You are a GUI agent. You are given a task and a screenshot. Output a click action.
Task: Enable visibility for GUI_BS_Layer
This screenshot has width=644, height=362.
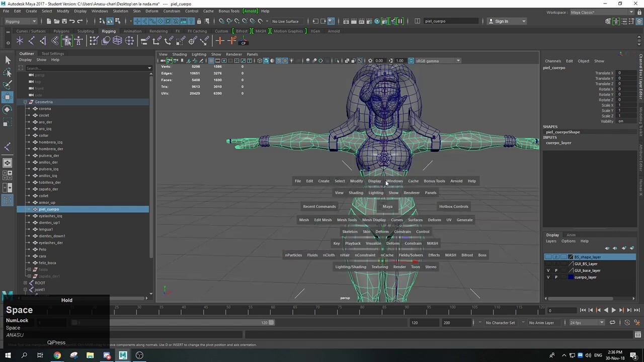pos(548,263)
